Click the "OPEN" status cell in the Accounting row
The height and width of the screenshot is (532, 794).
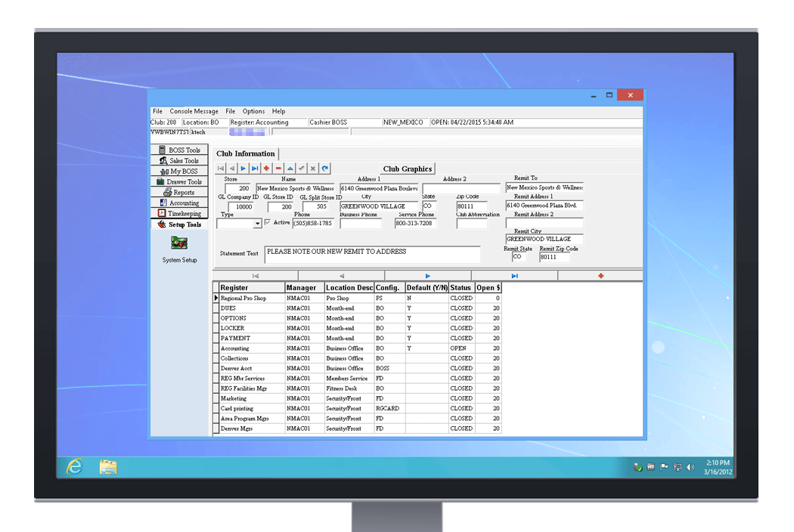tap(461, 348)
